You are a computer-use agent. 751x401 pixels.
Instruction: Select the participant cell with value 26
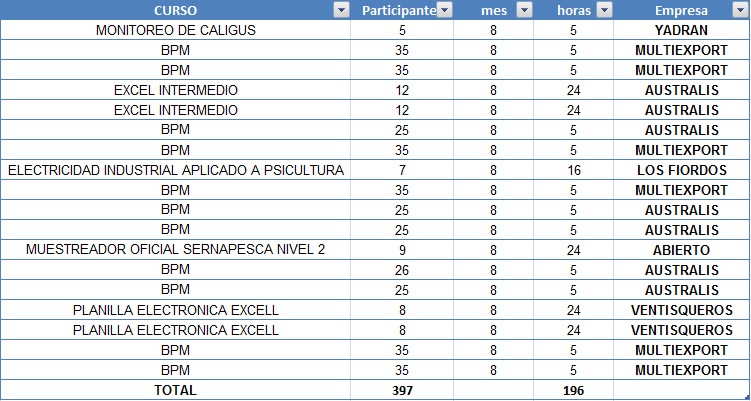pyautogui.click(x=402, y=270)
